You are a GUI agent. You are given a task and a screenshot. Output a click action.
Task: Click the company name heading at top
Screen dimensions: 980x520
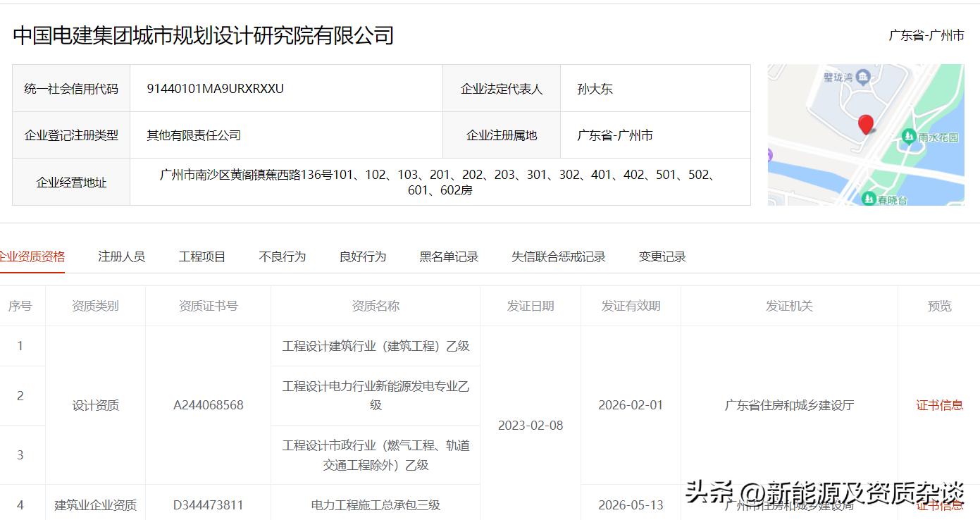click(204, 34)
